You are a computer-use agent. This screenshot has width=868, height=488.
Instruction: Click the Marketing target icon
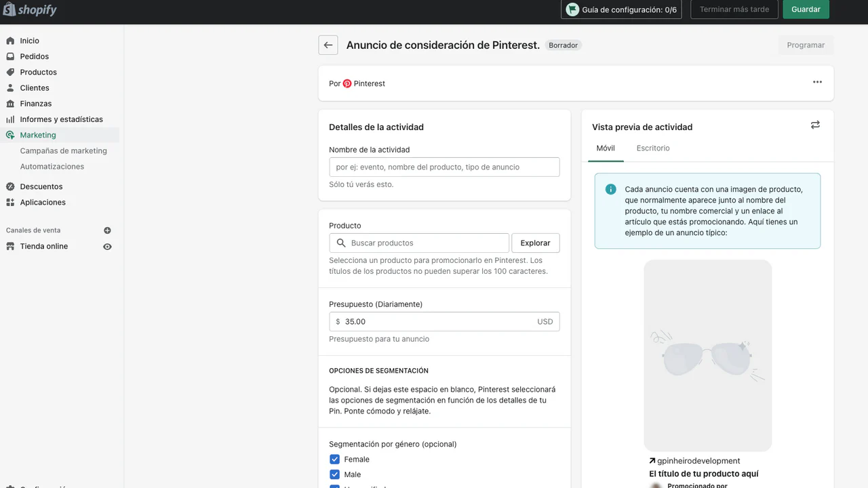(x=10, y=135)
